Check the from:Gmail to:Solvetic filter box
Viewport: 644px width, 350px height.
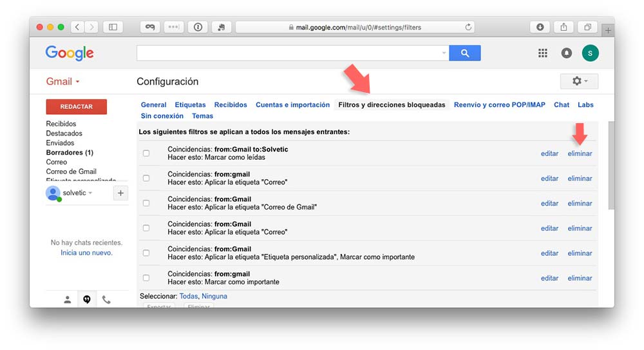[x=146, y=153]
